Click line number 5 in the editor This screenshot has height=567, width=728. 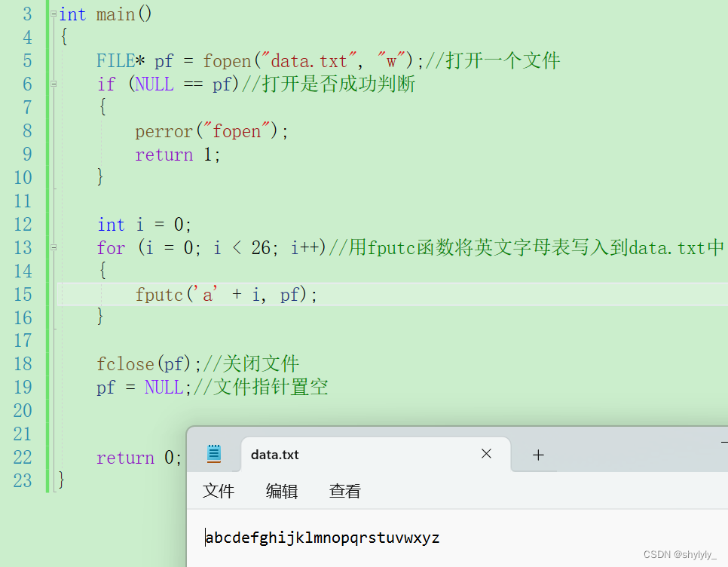click(27, 60)
